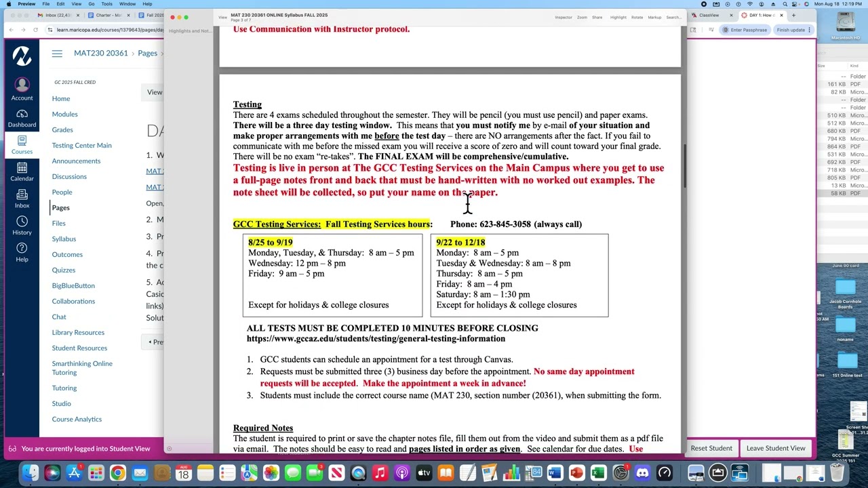Toggle the Markup toolbar in Preview

point(654,17)
